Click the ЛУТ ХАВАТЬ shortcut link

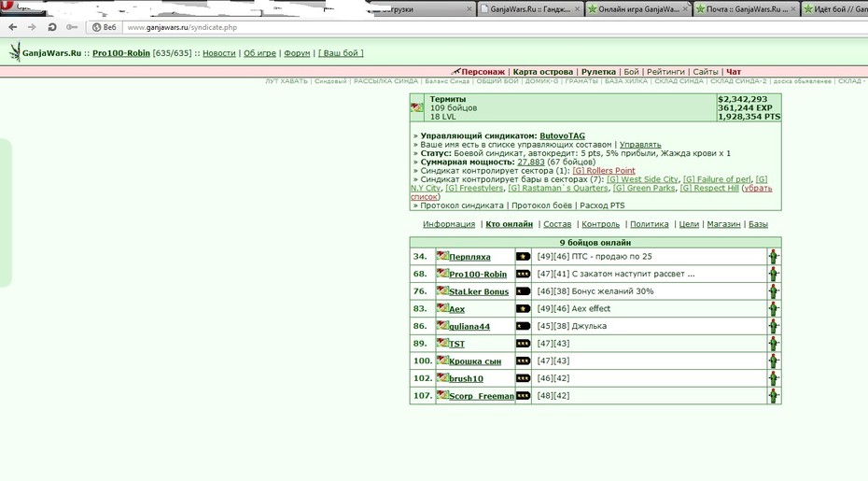click(x=287, y=81)
